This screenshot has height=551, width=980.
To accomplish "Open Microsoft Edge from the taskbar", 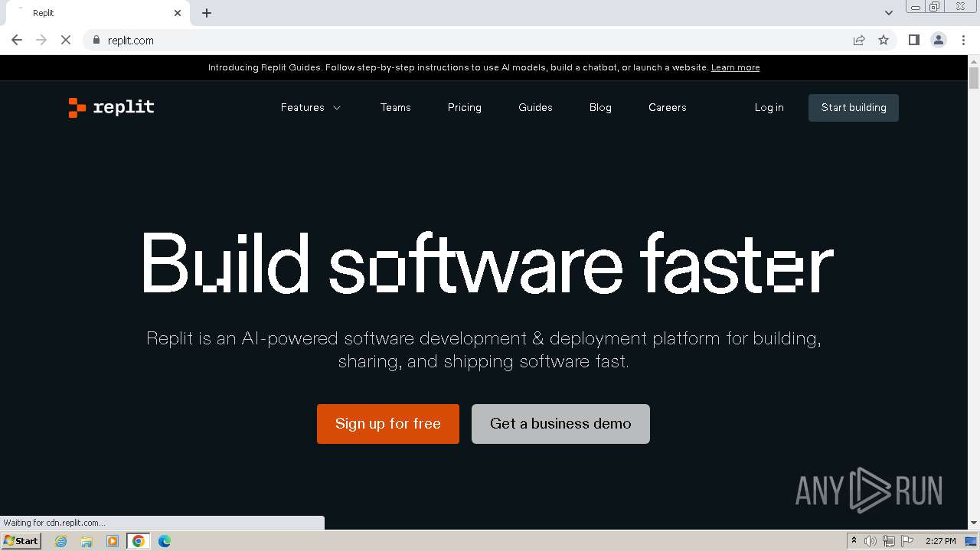I will coord(165,541).
